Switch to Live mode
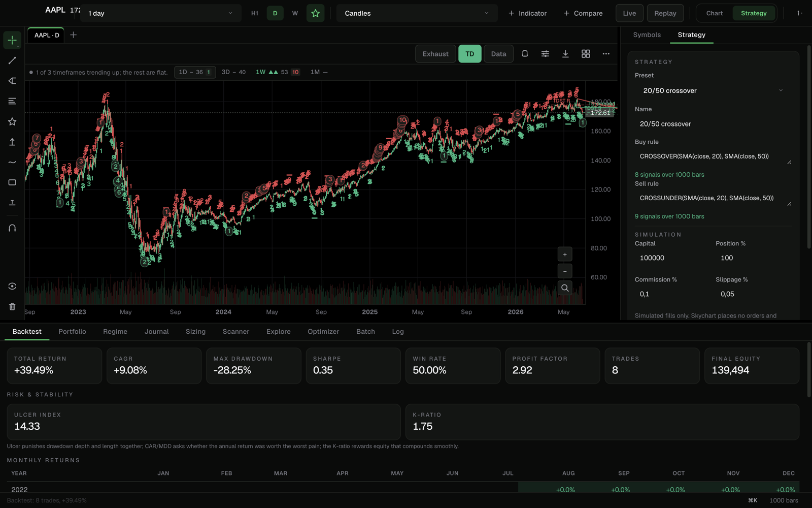The width and height of the screenshot is (812, 508). click(x=629, y=13)
